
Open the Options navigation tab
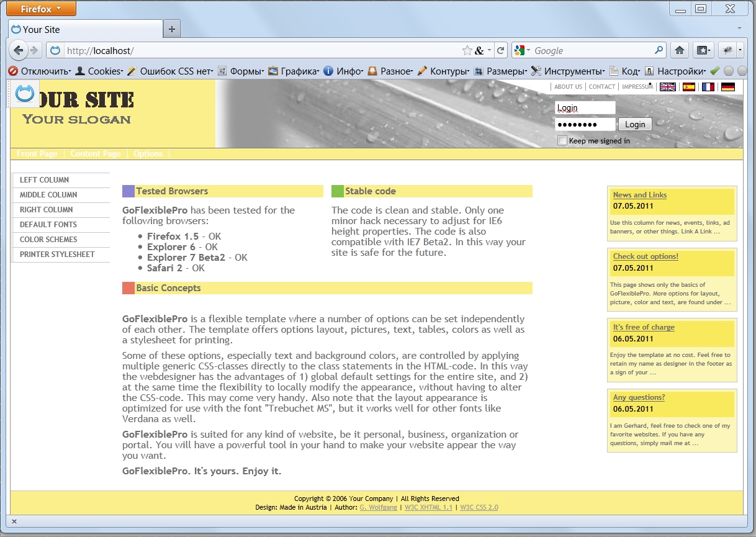[x=148, y=153]
